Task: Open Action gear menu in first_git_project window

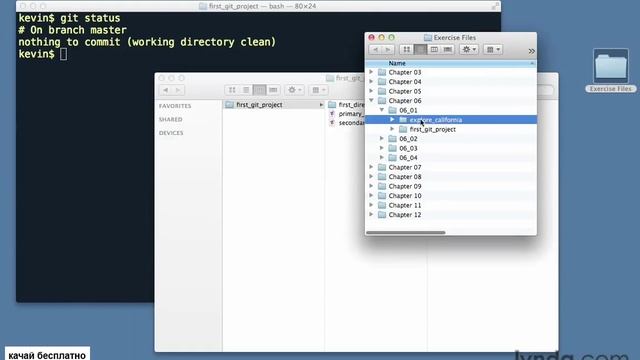Action: point(294,90)
